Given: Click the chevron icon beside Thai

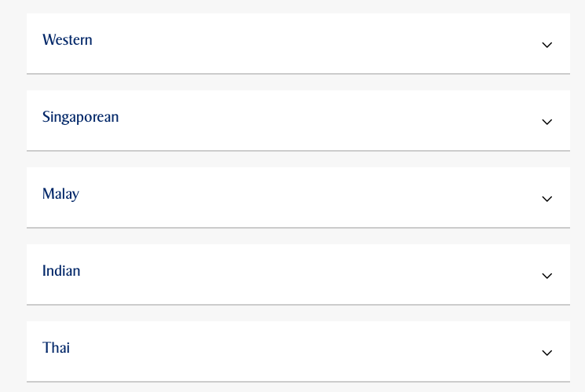Looking at the screenshot, I should pyautogui.click(x=547, y=353).
